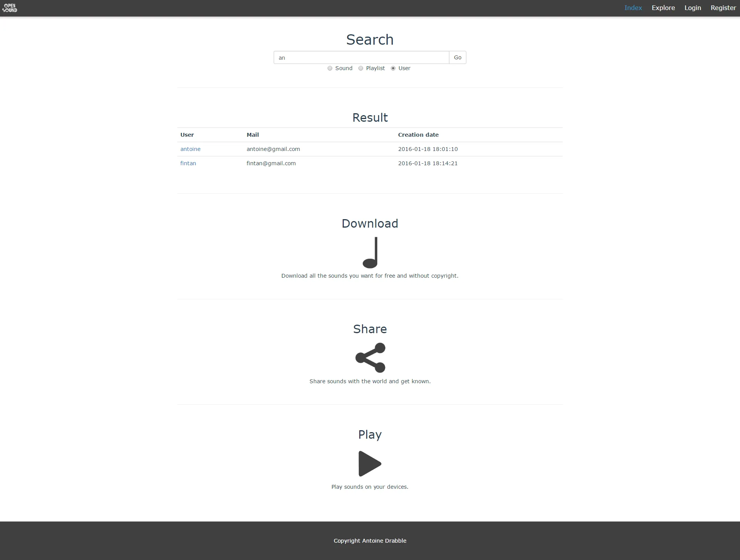This screenshot has width=740, height=560.
Task: Go to the Register page
Action: (x=723, y=8)
